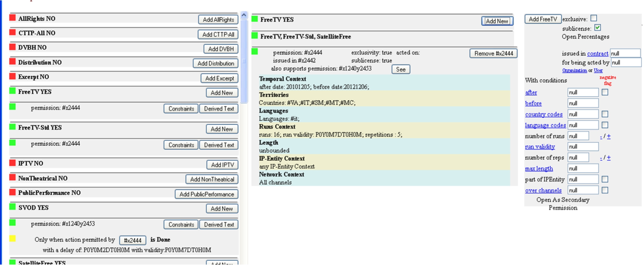Click the red status square beside Excerpt NO
Screen dimensions: 644x265
pyautogui.click(x=12, y=76)
